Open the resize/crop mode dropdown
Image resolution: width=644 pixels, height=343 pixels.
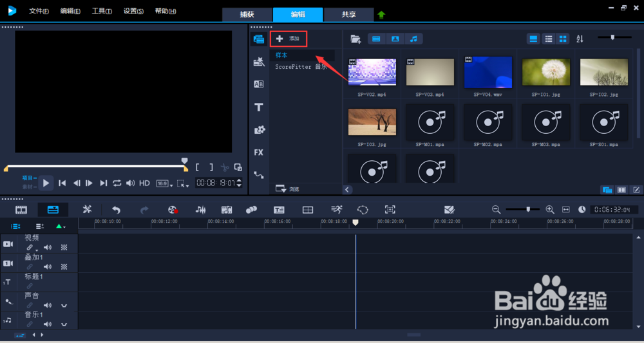(x=182, y=184)
